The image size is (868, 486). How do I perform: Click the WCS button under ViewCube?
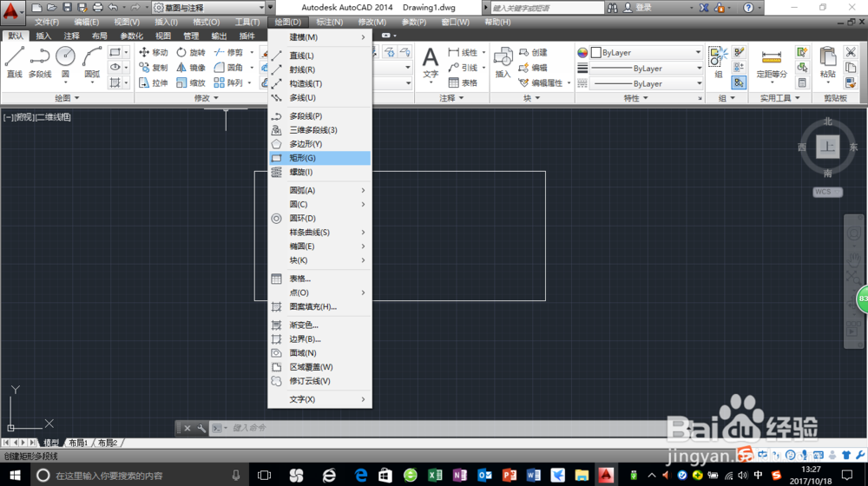point(827,192)
